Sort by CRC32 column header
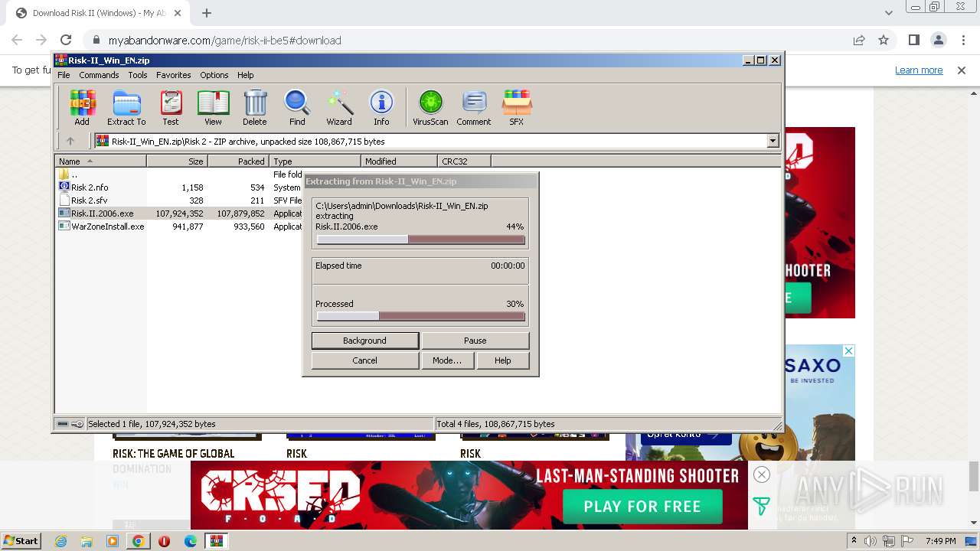 pos(464,161)
